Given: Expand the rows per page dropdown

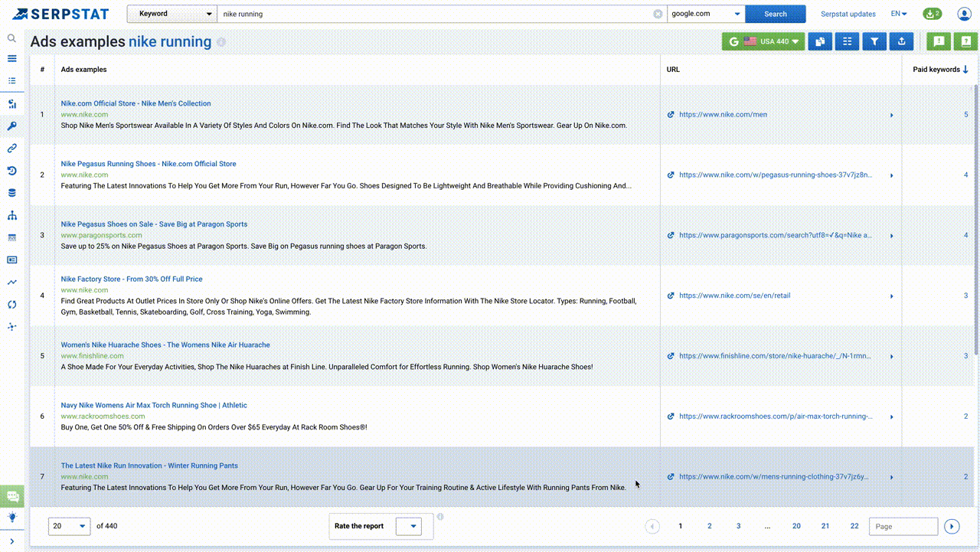Looking at the screenshot, I should pos(69,526).
